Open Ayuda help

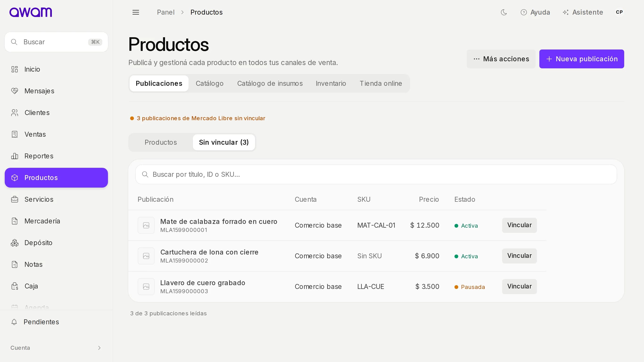[x=535, y=12]
